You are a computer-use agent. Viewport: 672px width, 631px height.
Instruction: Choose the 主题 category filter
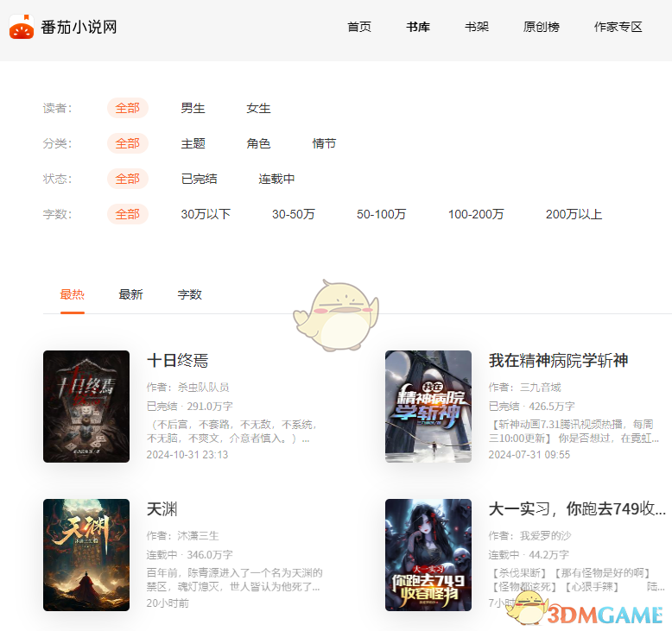[193, 143]
